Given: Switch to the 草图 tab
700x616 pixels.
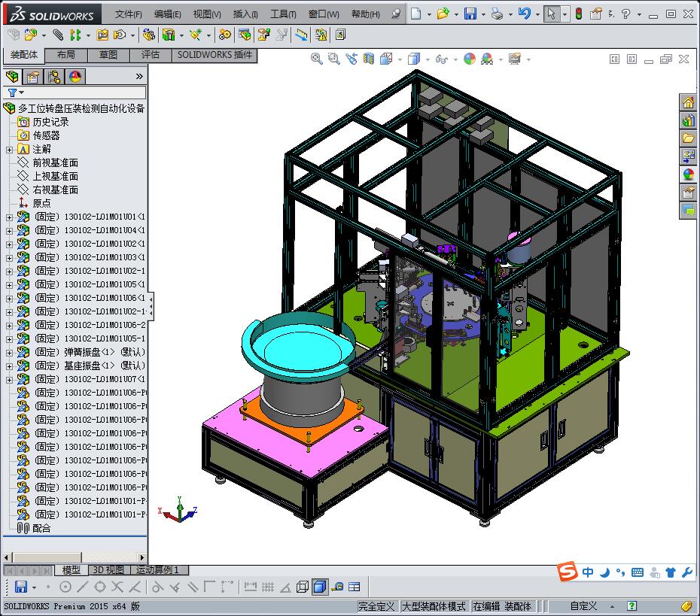Looking at the screenshot, I should coord(108,55).
